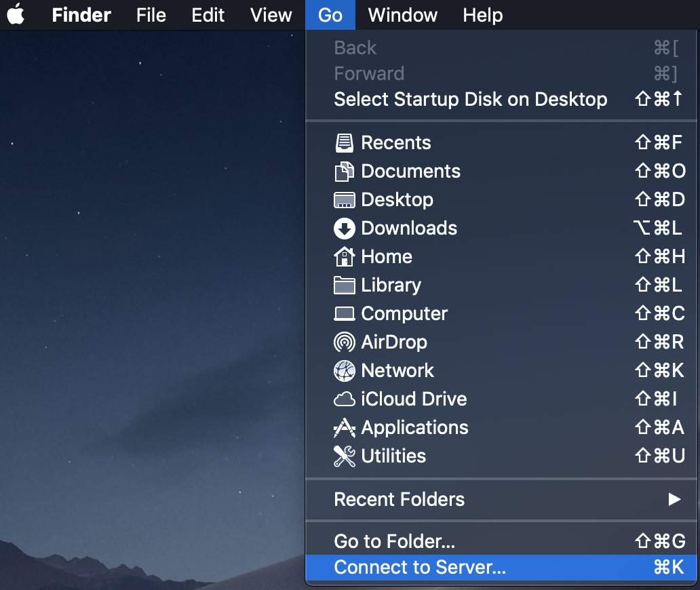Click the Home house icon
The height and width of the screenshot is (590, 700).
(x=344, y=256)
